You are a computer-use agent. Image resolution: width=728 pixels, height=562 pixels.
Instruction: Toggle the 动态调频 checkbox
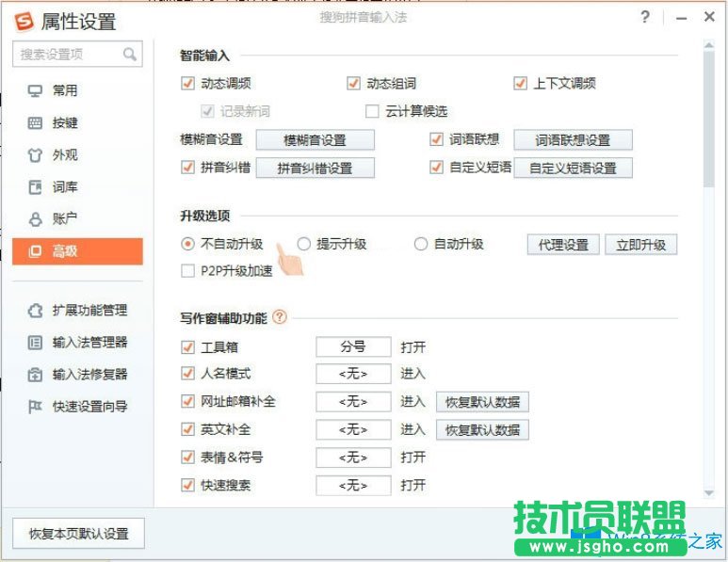[x=187, y=84]
